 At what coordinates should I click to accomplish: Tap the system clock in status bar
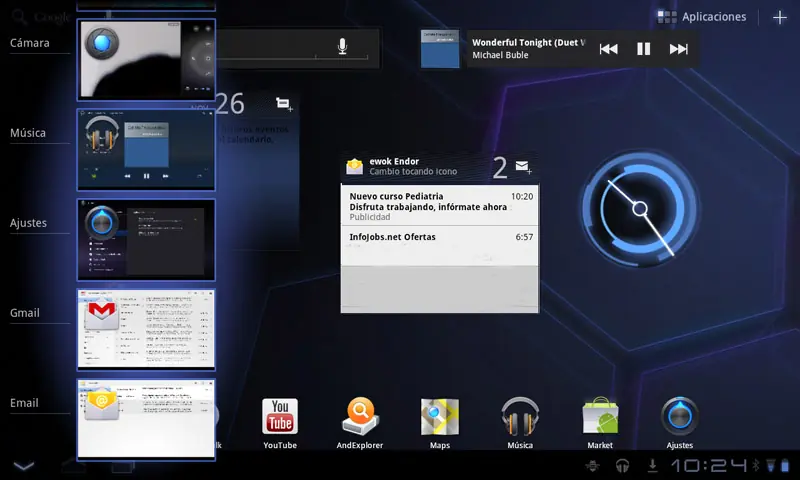(708, 465)
